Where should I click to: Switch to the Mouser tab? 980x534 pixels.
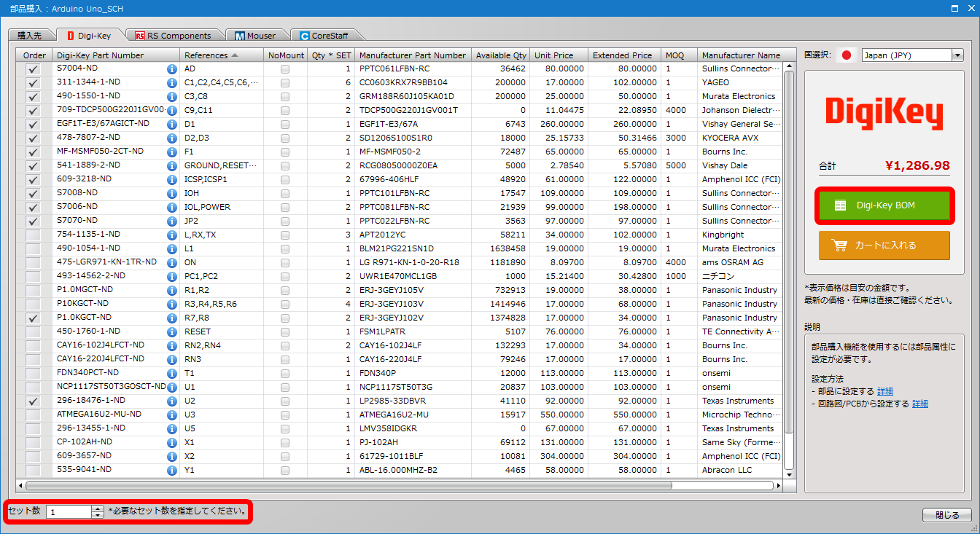pos(255,35)
